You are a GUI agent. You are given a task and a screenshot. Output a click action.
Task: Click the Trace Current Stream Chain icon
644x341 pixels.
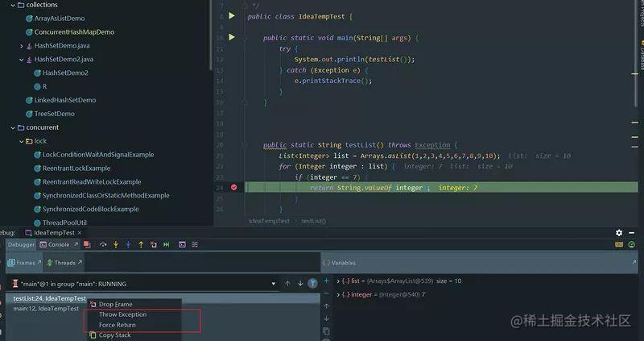tap(195, 245)
